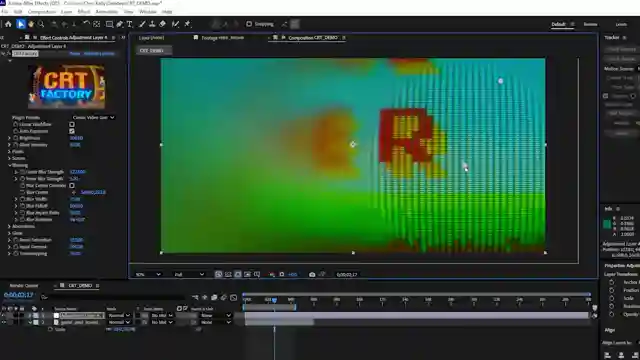
Task: Select the Zoom magnifier tool
Action: pos(41,24)
